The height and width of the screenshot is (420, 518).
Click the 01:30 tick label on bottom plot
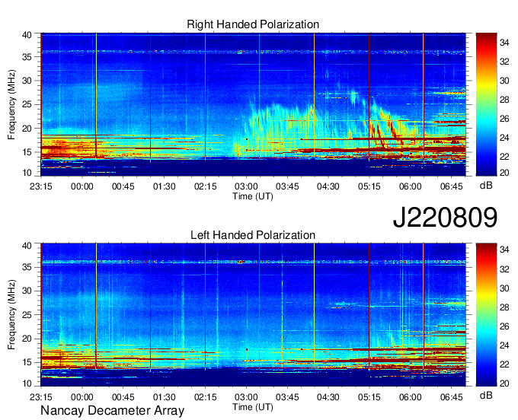(x=165, y=397)
